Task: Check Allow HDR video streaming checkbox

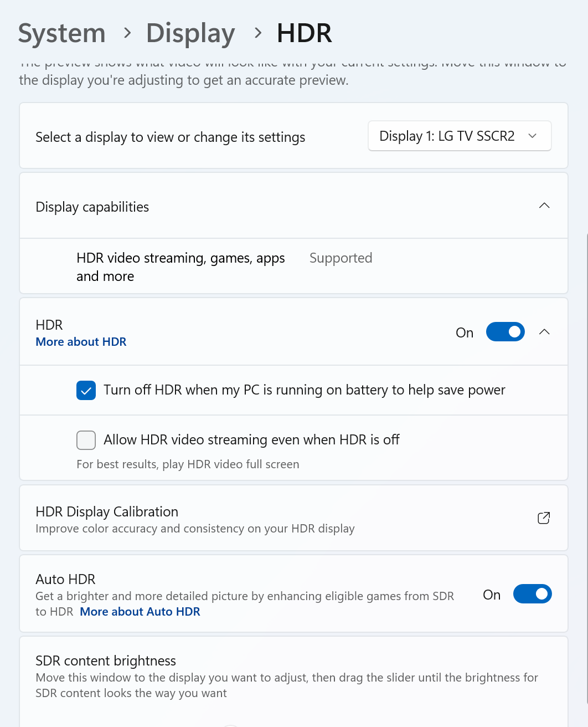Action: tap(86, 441)
